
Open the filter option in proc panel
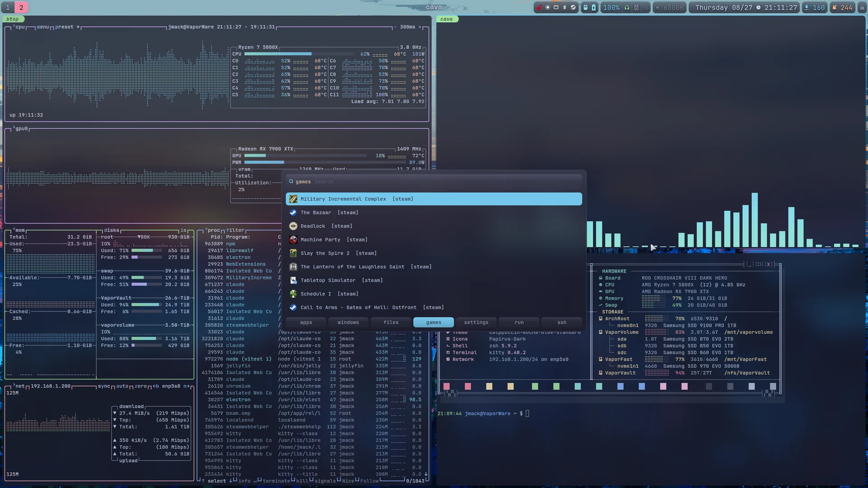click(235, 230)
